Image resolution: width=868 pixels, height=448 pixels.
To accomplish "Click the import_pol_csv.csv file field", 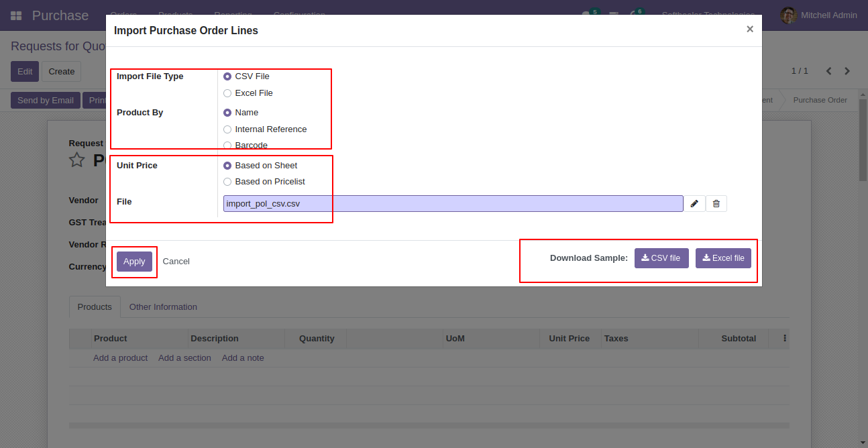I will click(x=453, y=204).
